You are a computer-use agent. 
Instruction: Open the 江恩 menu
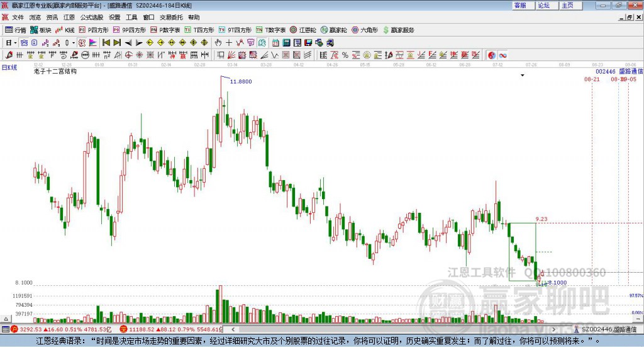(69, 17)
